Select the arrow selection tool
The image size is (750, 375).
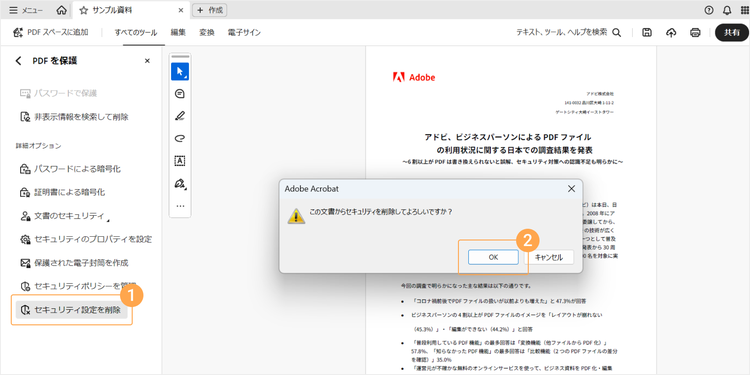click(x=180, y=71)
